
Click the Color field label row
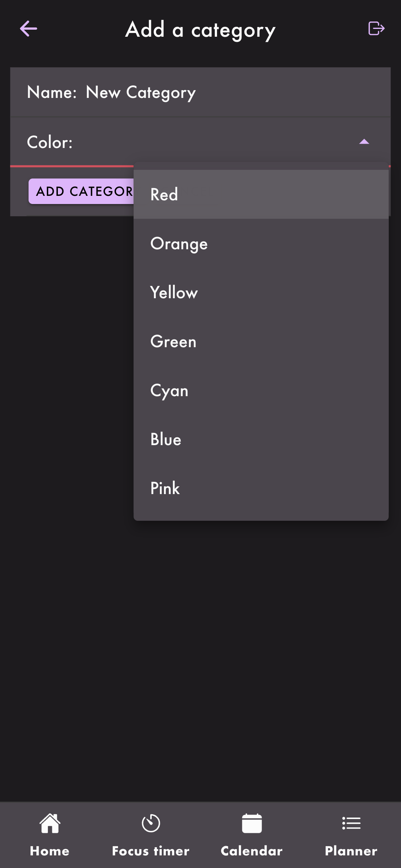(x=200, y=142)
